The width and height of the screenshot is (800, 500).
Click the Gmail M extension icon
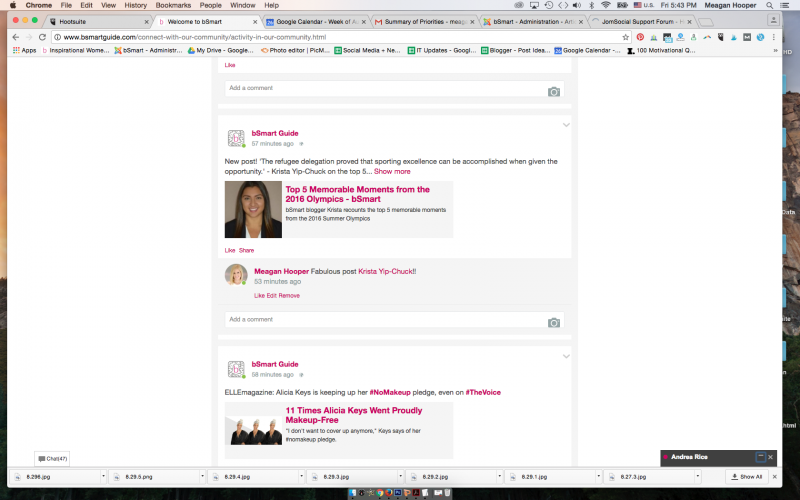(x=747, y=37)
